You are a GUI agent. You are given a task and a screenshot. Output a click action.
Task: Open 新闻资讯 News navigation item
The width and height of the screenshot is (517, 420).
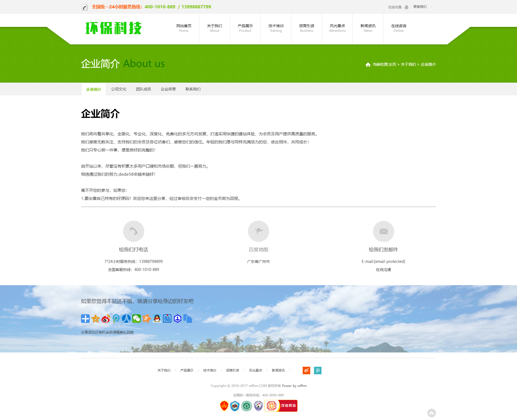[x=368, y=28]
